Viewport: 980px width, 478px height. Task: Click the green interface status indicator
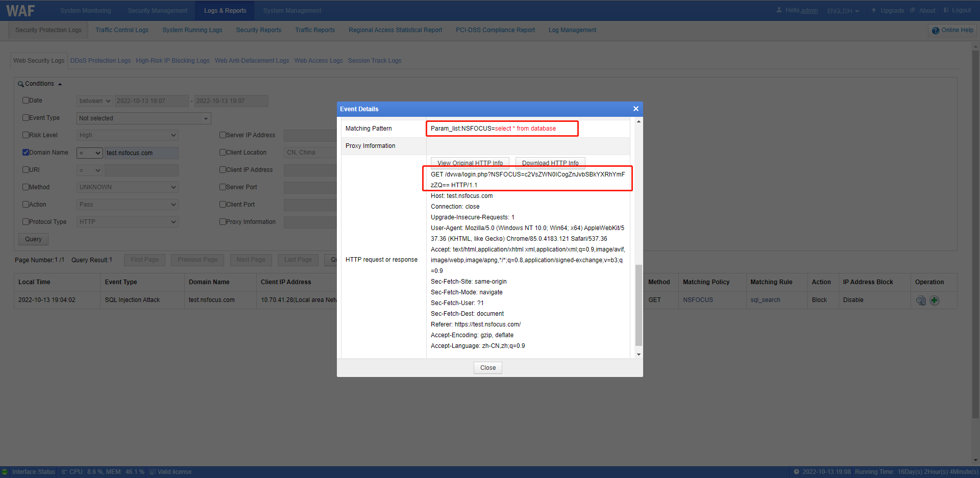pos(5,472)
